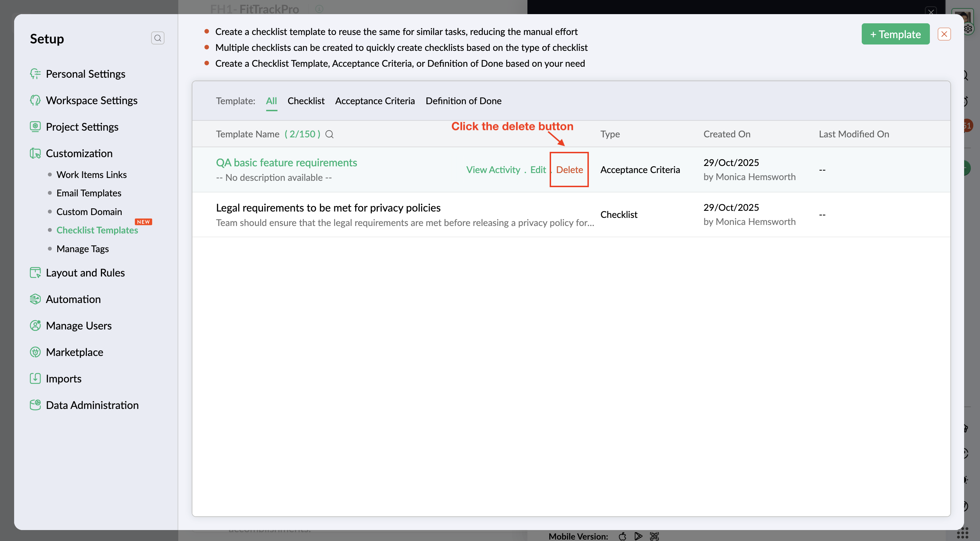Delete QA basic feature requirements template
This screenshot has width=980, height=541.
[x=569, y=170]
